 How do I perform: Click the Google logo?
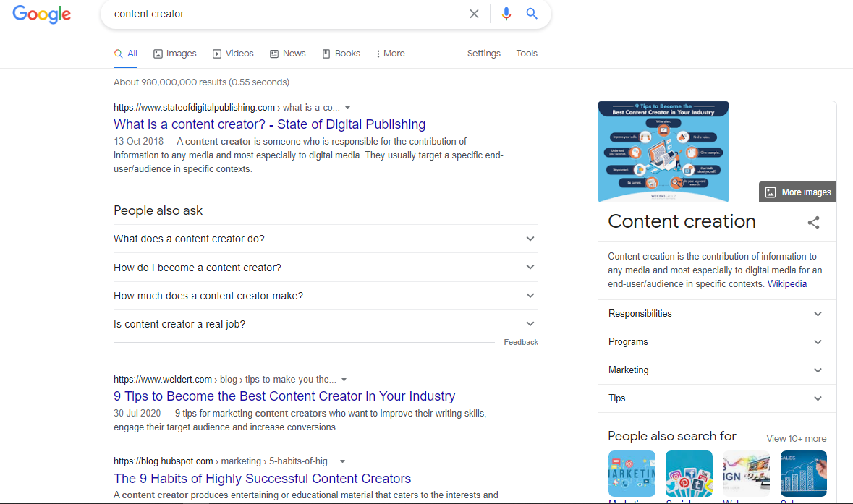click(x=42, y=14)
